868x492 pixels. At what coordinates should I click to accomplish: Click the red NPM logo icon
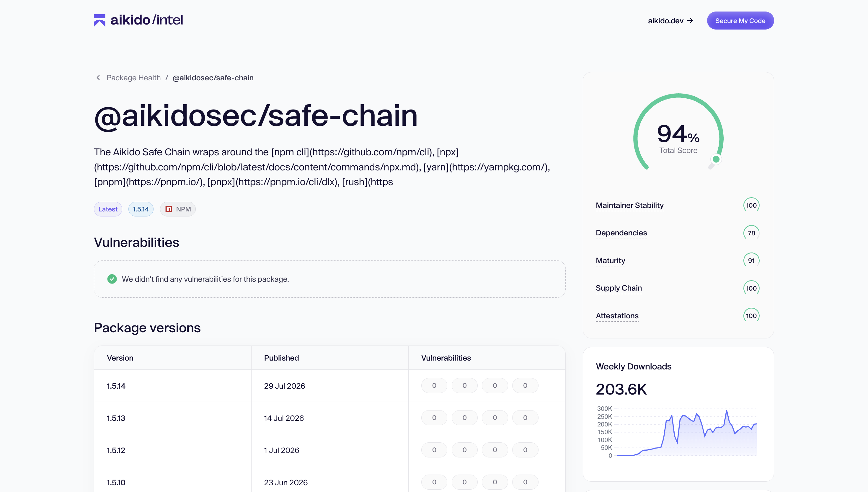pos(169,209)
